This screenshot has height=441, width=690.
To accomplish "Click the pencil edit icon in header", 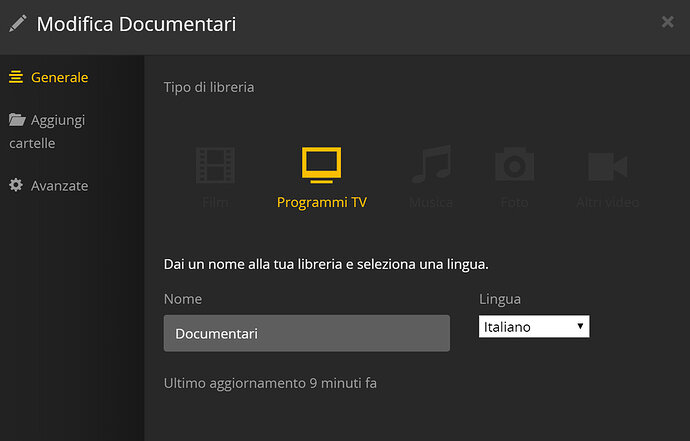I will 18,23.
